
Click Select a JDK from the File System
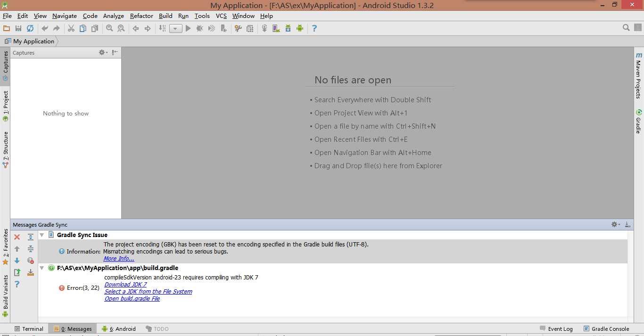(x=148, y=291)
